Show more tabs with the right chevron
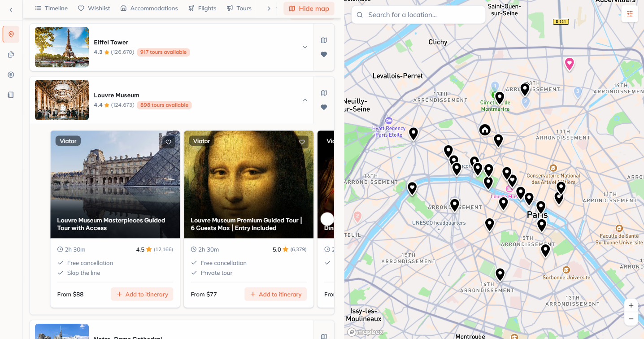This screenshot has height=339, width=644. [269, 8]
